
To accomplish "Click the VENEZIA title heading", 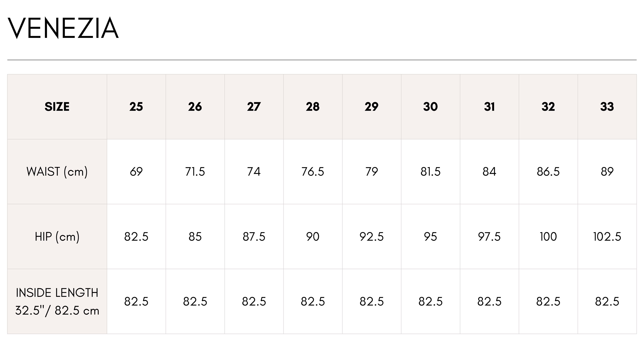I will (63, 28).
